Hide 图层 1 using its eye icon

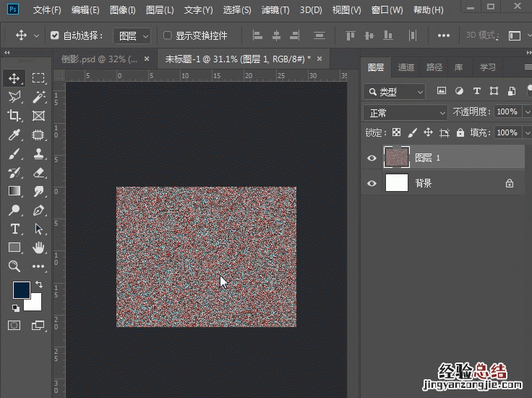point(372,158)
